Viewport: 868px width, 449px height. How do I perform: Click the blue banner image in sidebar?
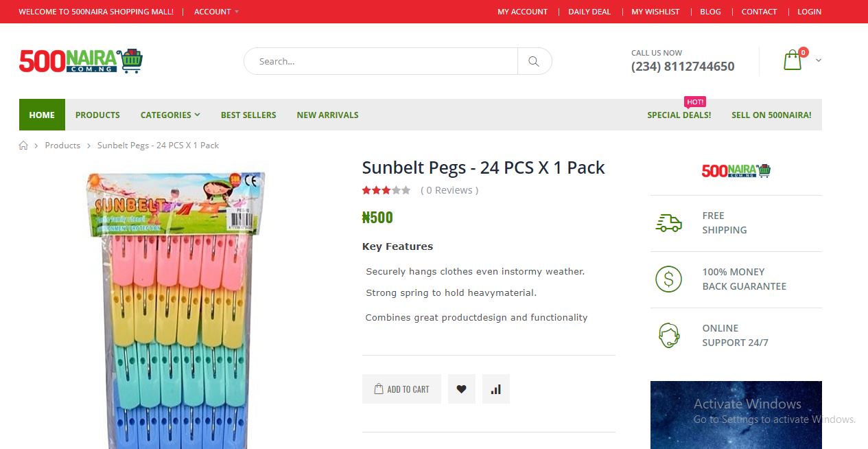tap(736, 415)
